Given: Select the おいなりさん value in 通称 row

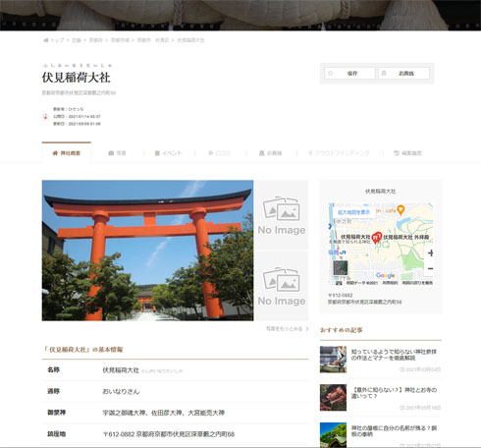Looking at the screenshot, I should (x=121, y=391).
